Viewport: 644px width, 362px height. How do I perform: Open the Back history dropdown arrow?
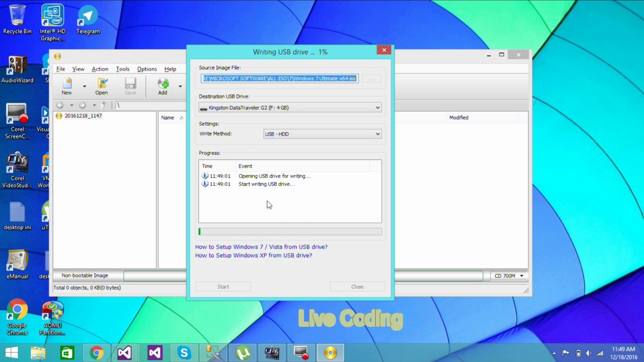[x=71, y=105]
